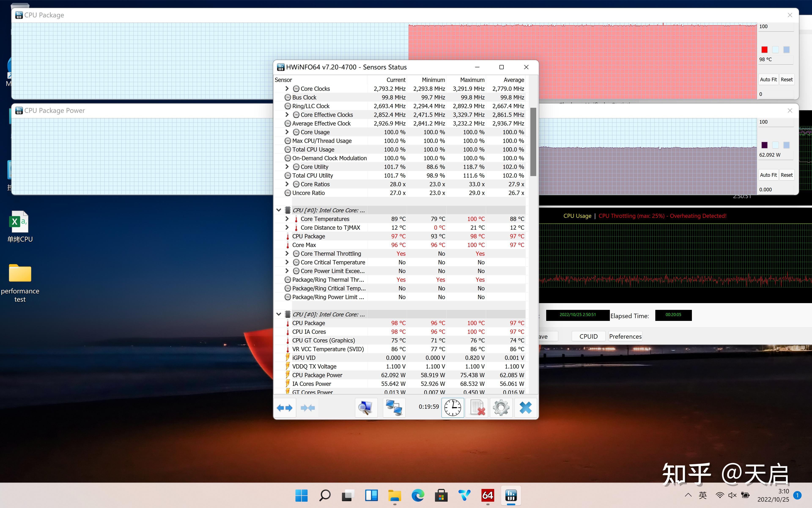
Task: Open HWiNFO sensor settings gear icon
Action: coord(501,408)
